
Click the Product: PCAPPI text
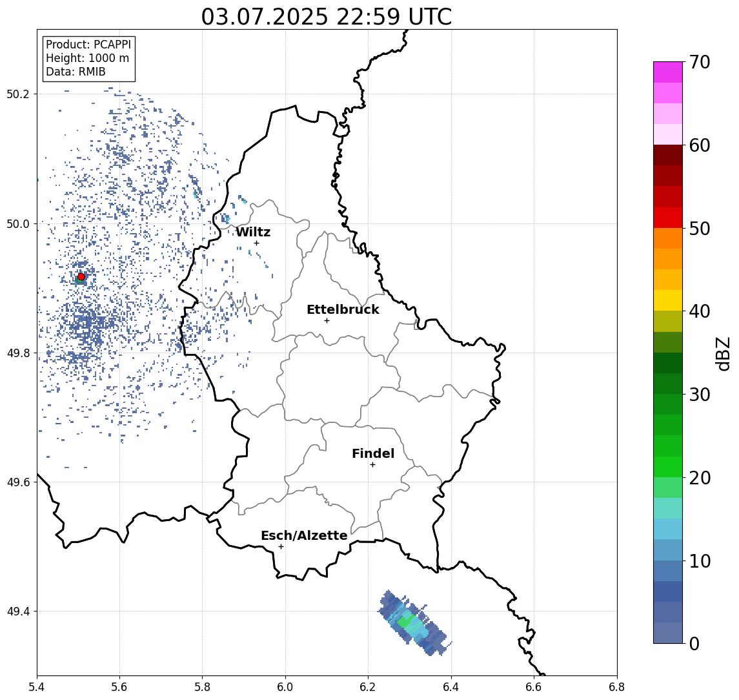88,45
